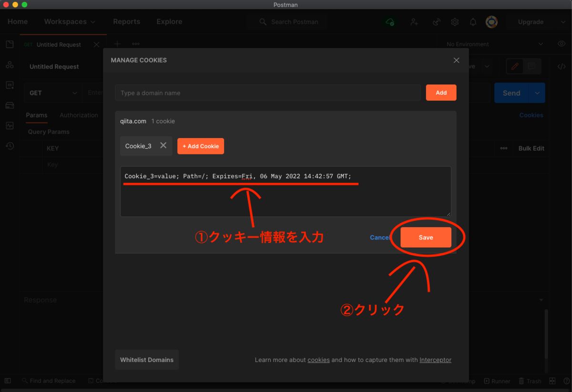
Task: Focus the domain name input field
Action: 268,93
